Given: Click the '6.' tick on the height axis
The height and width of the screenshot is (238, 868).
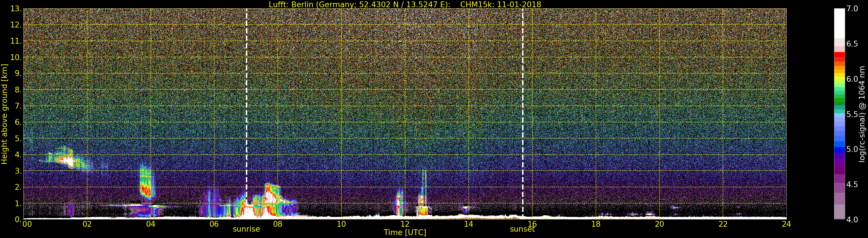Looking at the screenshot, I should (18, 122).
